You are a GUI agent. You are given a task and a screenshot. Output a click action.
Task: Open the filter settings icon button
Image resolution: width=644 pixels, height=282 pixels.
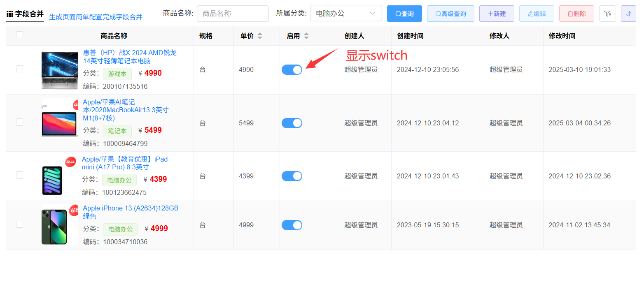(x=607, y=14)
